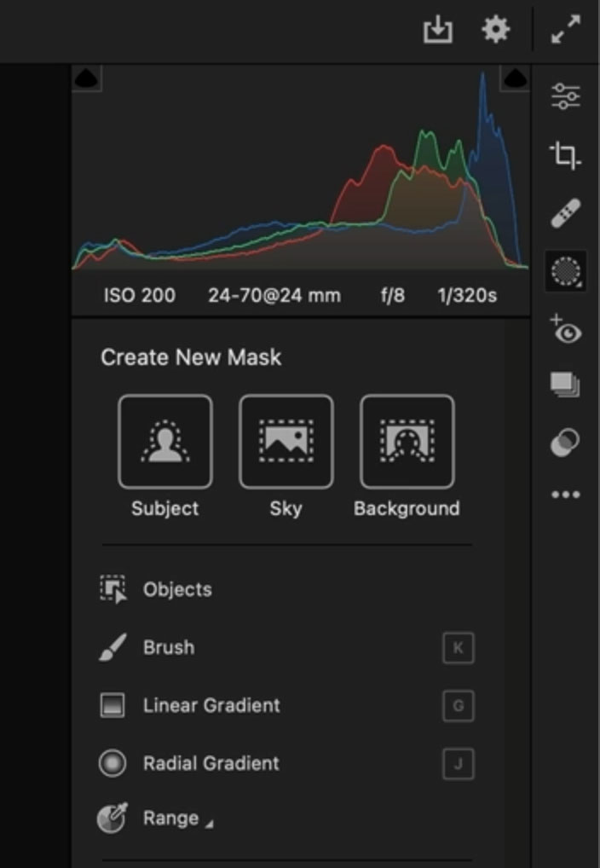Open the three-dot more options menu
600x868 pixels.
pyautogui.click(x=566, y=495)
